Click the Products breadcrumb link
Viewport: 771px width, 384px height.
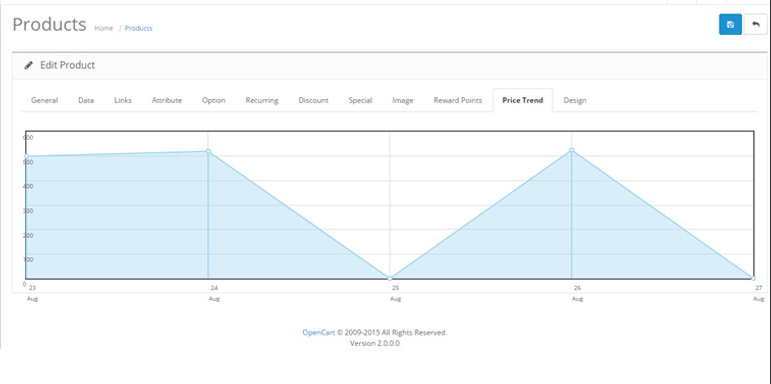(x=139, y=29)
